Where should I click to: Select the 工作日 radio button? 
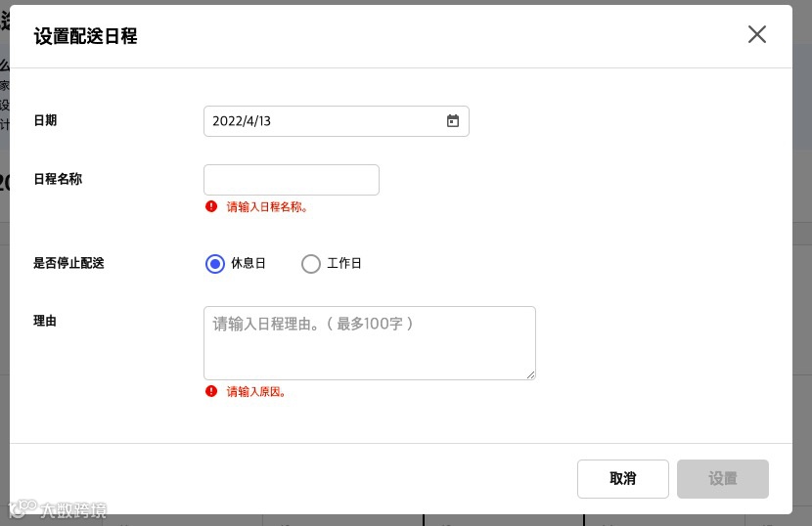(311, 264)
